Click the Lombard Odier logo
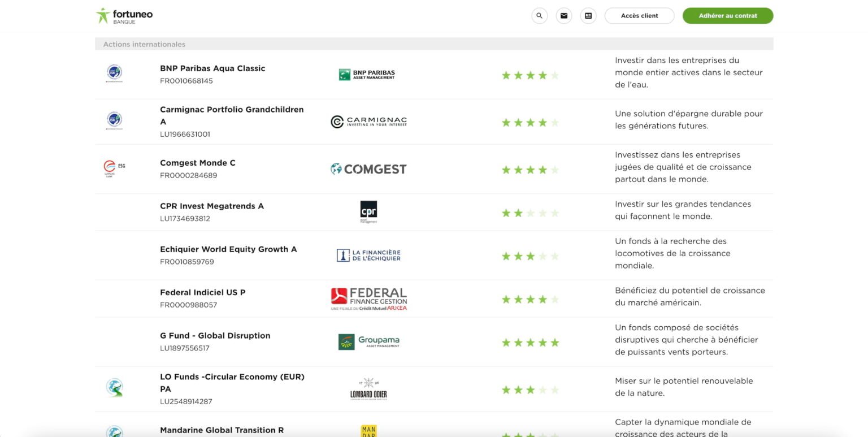The image size is (868, 437). [368, 389]
